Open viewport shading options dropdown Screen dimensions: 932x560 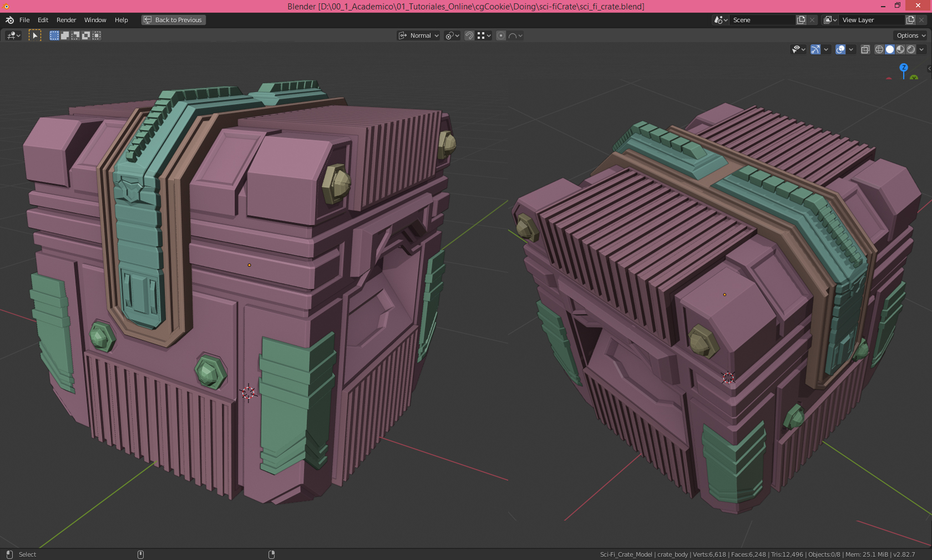[x=922, y=49]
